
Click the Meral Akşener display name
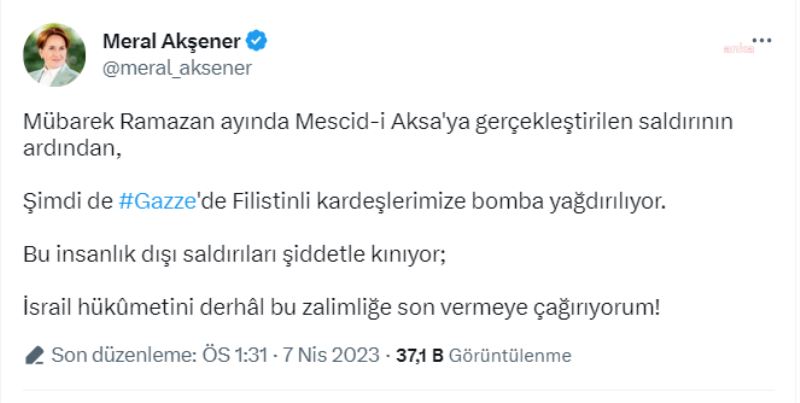(x=172, y=41)
